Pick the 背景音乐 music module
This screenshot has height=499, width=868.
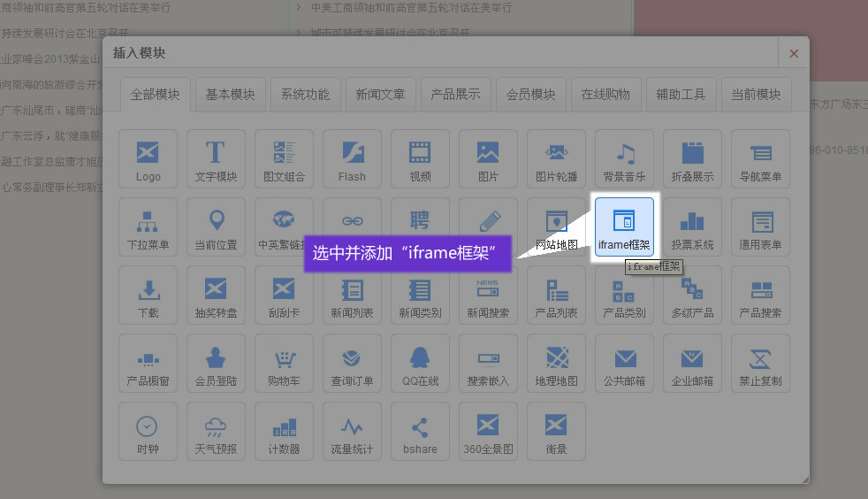(x=624, y=158)
